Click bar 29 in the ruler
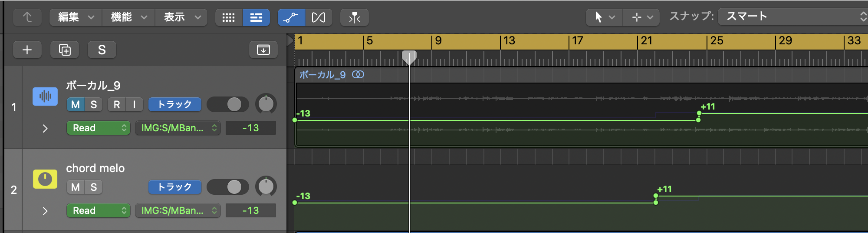This screenshot has height=233, width=868. (x=785, y=41)
